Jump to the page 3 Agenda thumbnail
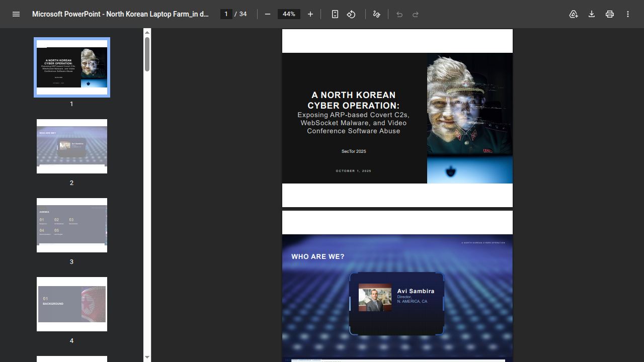This screenshot has width=644, height=362. 72,225
